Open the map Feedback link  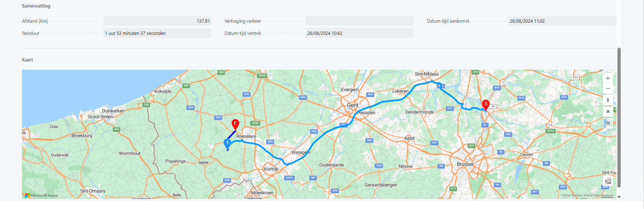pyautogui.click(x=607, y=195)
